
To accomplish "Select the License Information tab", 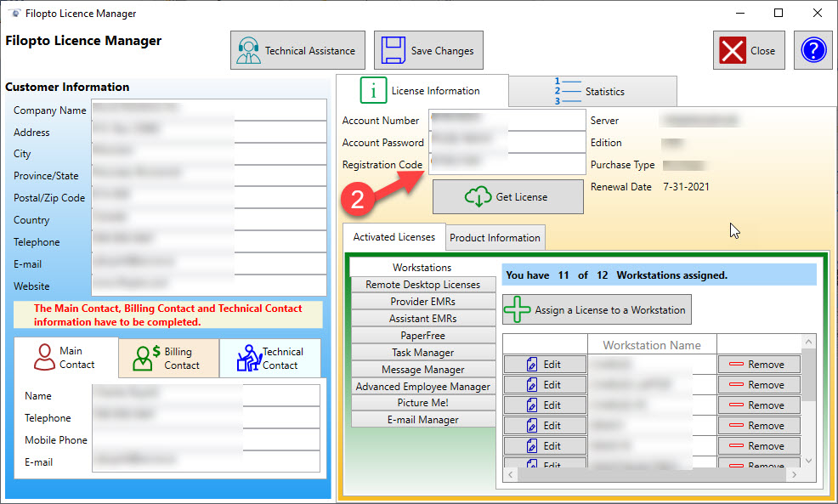I will 422,90.
